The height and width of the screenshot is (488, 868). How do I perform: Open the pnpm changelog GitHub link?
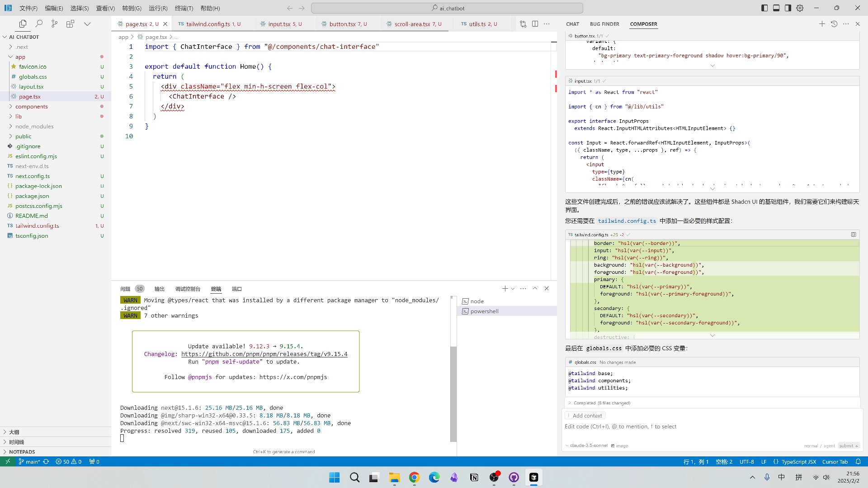click(x=264, y=354)
